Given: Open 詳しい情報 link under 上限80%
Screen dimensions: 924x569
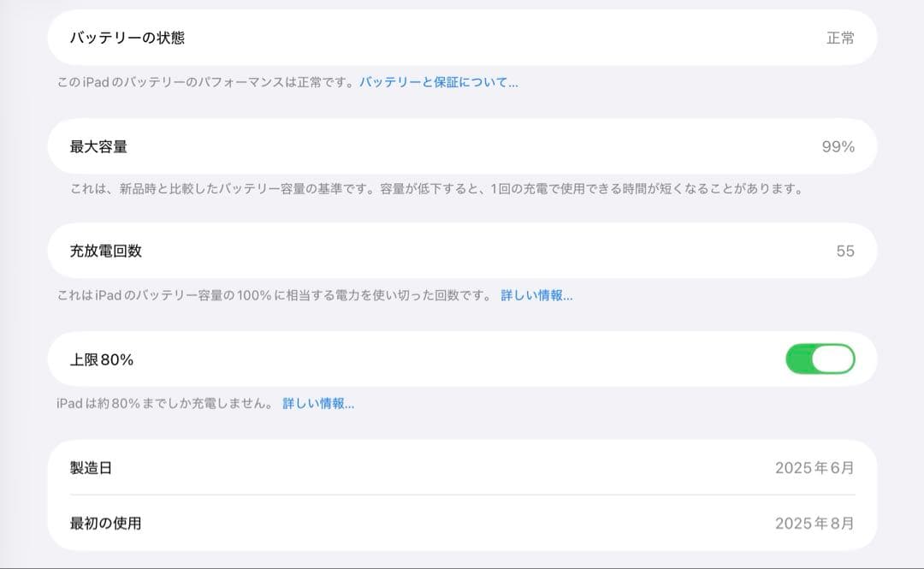Looking at the screenshot, I should pyautogui.click(x=318, y=403).
